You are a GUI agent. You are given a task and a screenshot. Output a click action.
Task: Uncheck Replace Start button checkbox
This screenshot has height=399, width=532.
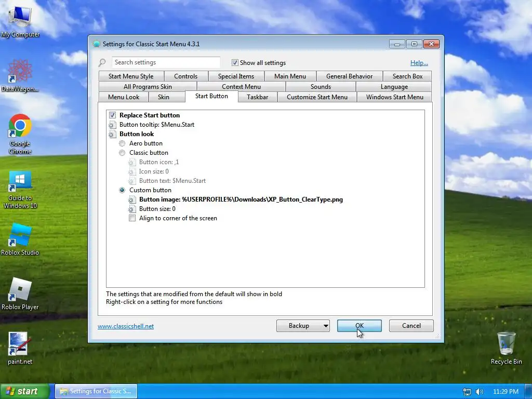tap(112, 115)
